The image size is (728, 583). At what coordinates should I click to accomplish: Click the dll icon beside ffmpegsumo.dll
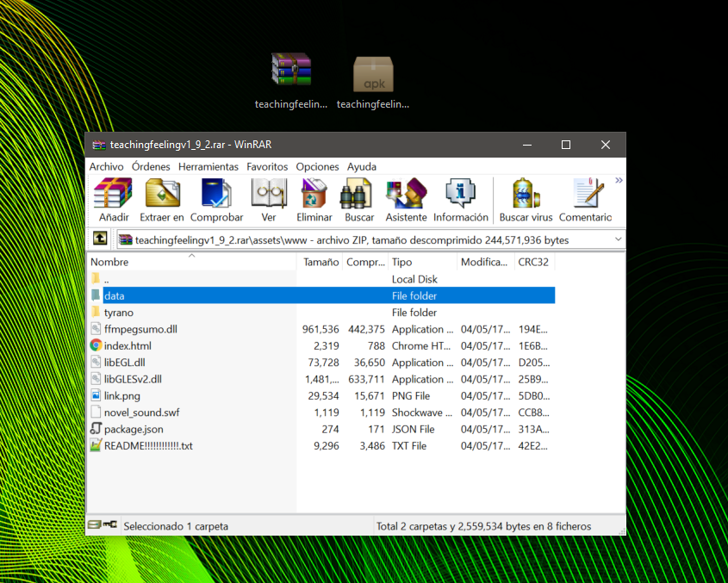click(x=96, y=329)
